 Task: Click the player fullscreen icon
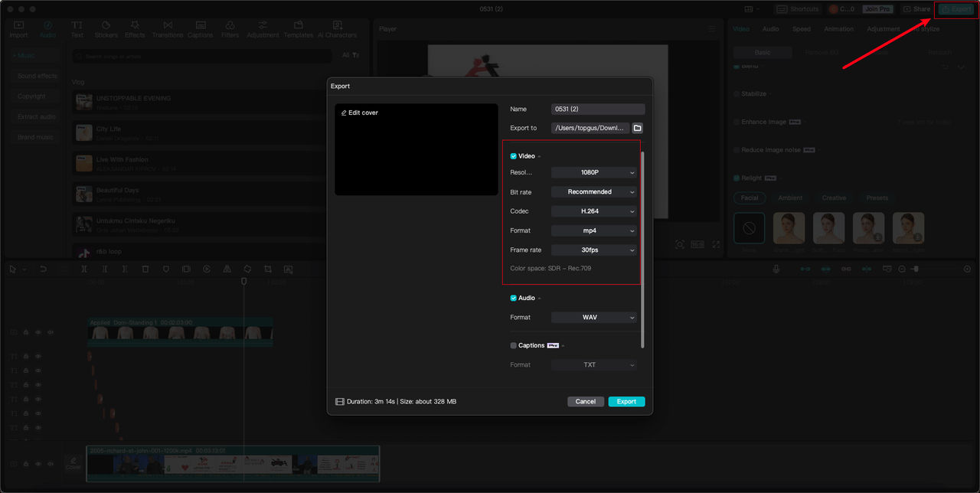pos(717,244)
